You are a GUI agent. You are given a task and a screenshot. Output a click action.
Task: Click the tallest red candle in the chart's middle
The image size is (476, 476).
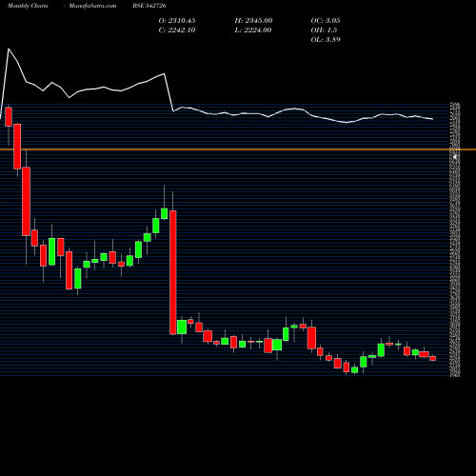173,272
